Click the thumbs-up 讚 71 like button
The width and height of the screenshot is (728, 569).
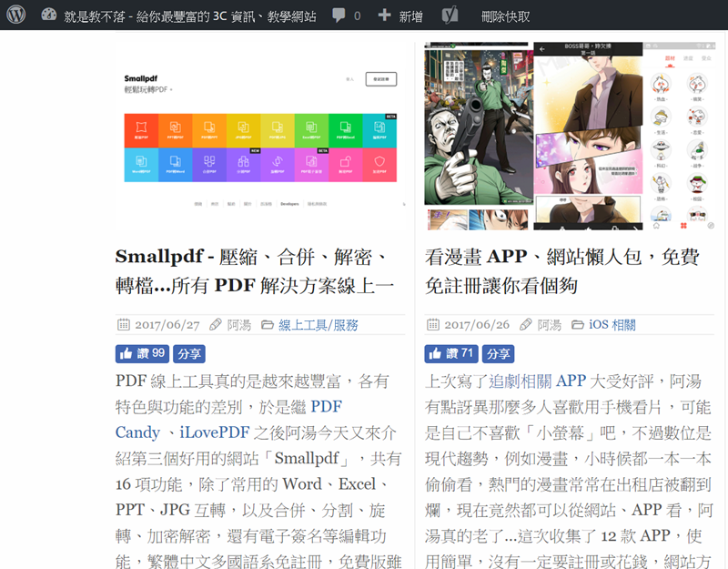(x=451, y=353)
